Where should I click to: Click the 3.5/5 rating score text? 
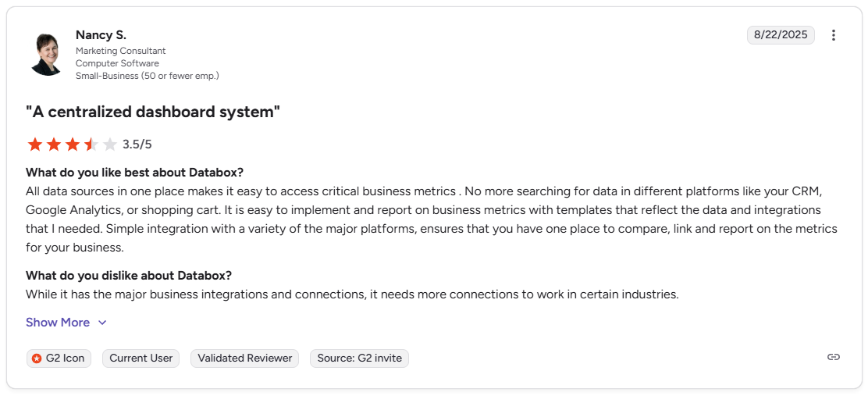click(x=137, y=144)
